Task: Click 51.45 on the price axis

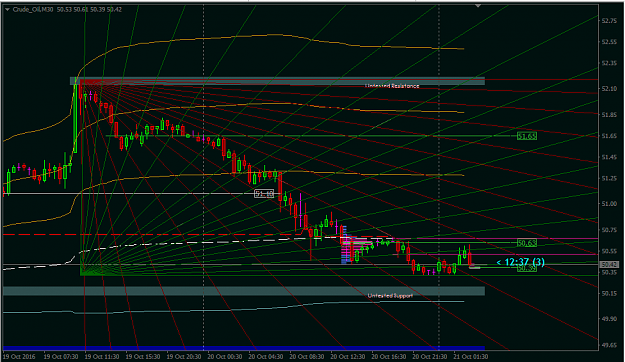Action: [x=609, y=157]
